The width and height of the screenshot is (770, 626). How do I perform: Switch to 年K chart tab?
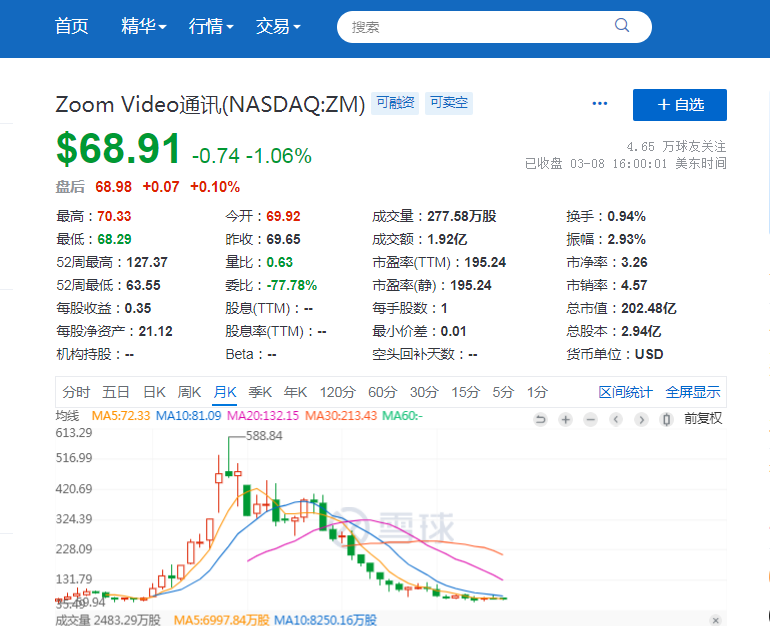pyautogui.click(x=295, y=392)
